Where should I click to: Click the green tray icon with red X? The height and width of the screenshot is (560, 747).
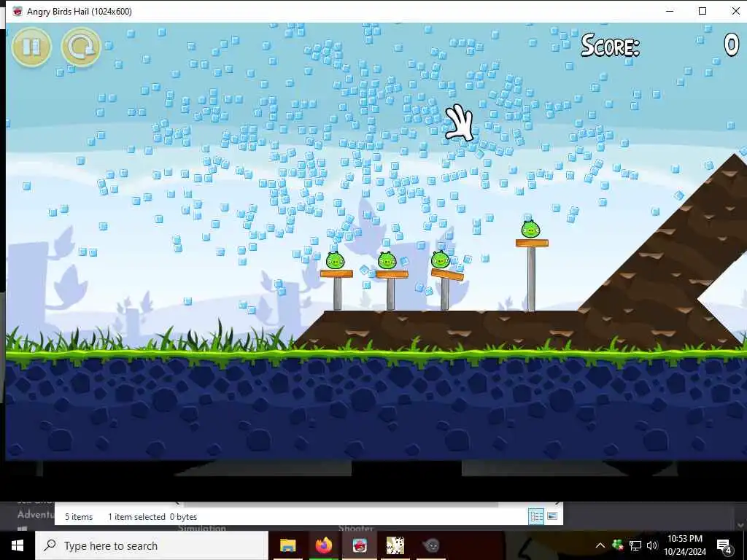[617, 545]
